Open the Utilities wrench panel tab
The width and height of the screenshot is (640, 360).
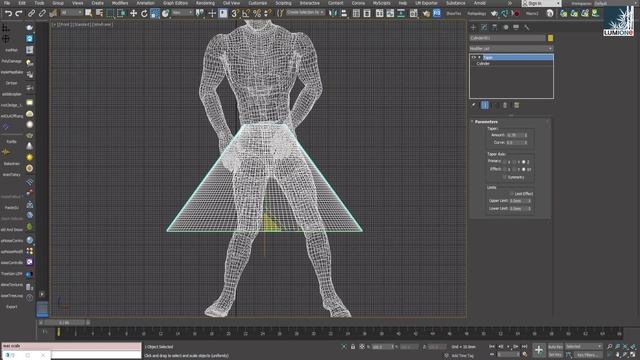527,27
